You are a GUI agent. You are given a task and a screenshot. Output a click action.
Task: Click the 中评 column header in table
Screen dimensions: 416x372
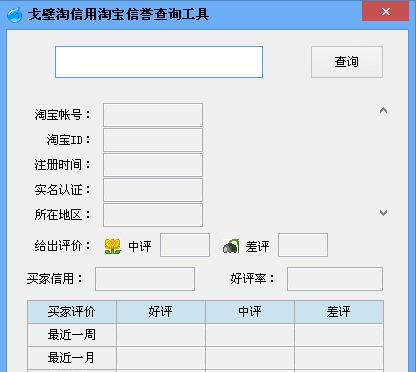250,312
